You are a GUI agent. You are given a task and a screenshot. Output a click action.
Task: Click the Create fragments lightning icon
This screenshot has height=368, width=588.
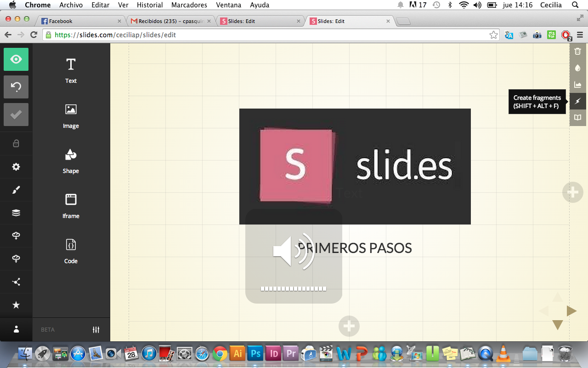click(x=578, y=101)
